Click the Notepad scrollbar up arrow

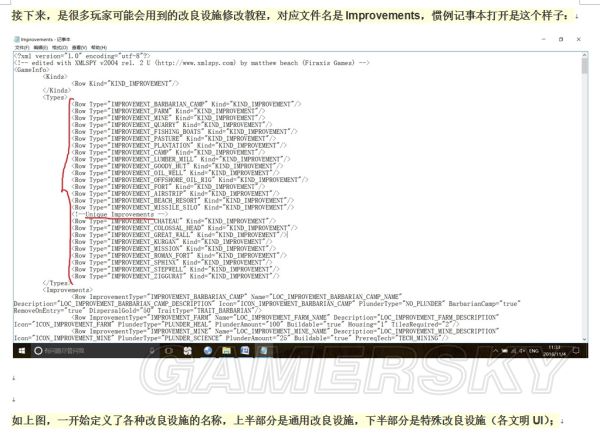[x=585, y=54]
